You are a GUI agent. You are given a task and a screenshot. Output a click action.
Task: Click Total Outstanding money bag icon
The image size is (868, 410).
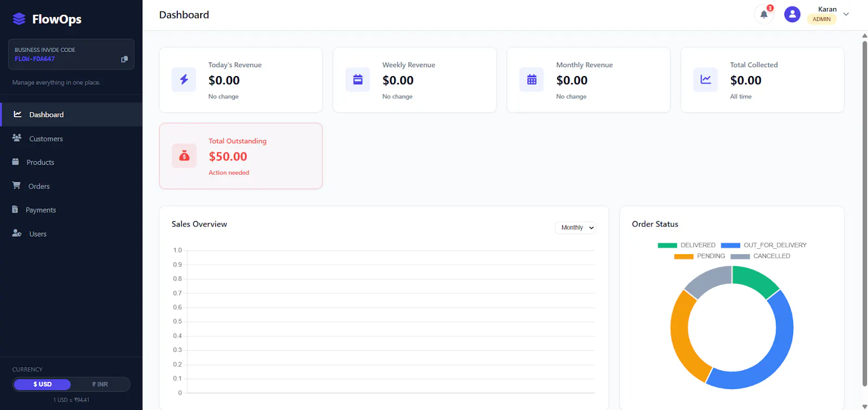click(184, 156)
